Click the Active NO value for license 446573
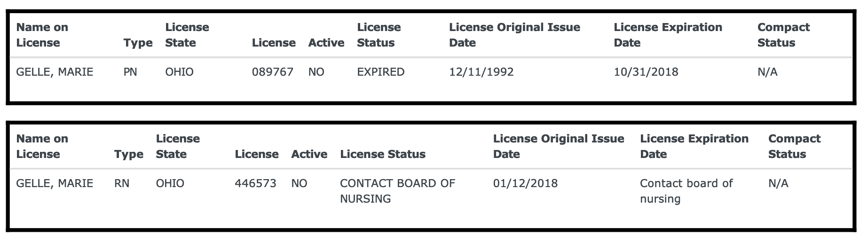This screenshot has width=868, height=236. [x=299, y=183]
